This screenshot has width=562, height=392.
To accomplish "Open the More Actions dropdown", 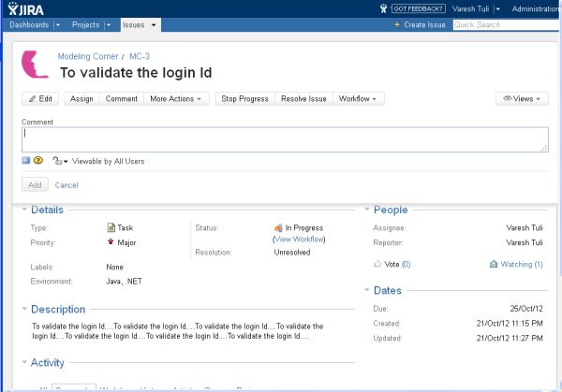I will (178, 98).
